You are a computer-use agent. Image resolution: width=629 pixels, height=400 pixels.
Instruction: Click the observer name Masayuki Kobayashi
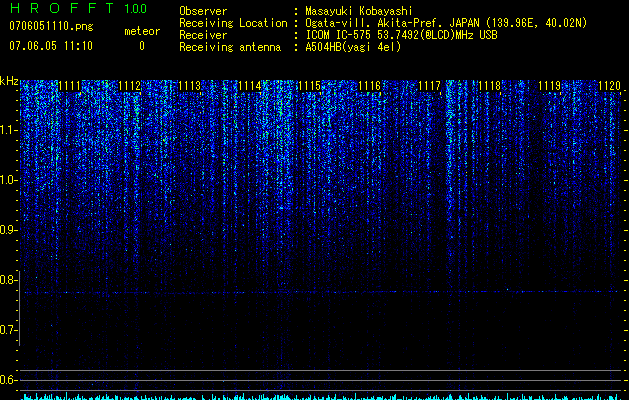(359, 11)
